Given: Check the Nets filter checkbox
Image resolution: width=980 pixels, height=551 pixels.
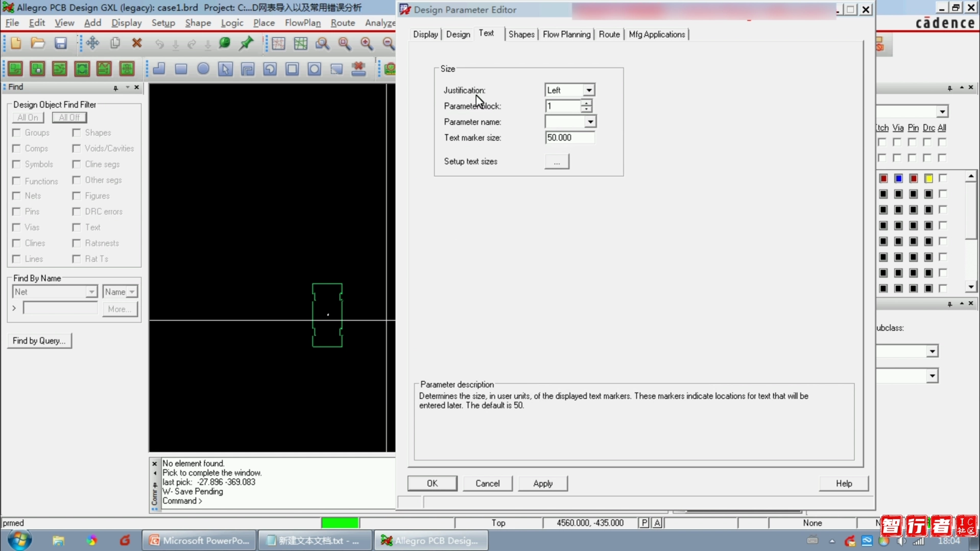Looking at the screenshot, I should [x=16, y=196].
